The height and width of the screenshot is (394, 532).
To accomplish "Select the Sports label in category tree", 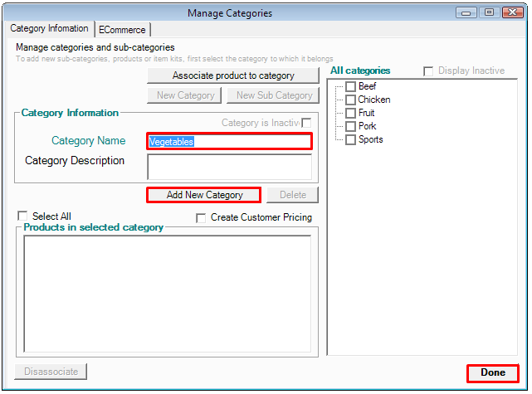I will coord(371,140).
